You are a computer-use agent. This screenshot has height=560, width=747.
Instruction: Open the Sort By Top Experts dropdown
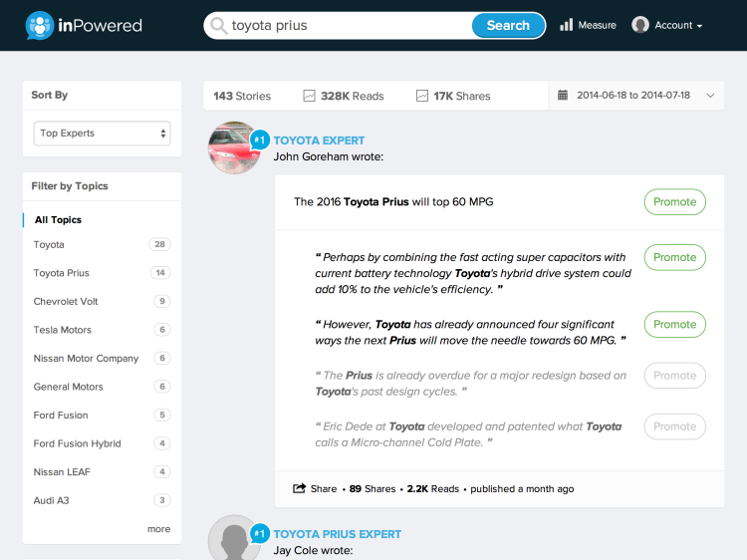[102, 134]
